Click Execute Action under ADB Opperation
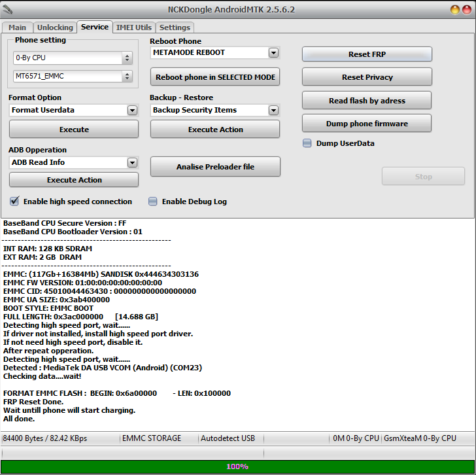Viewport: 476px width, 475px height. pos(74,180)
